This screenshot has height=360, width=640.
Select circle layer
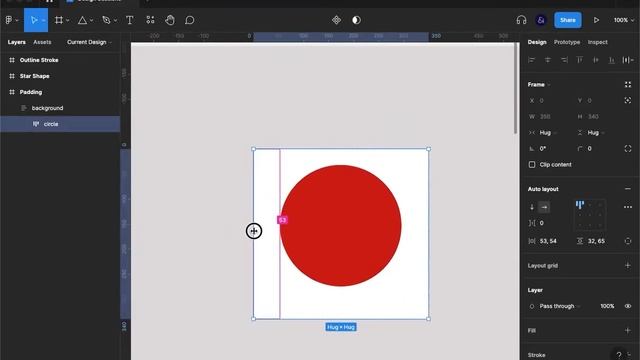point(60,124)
